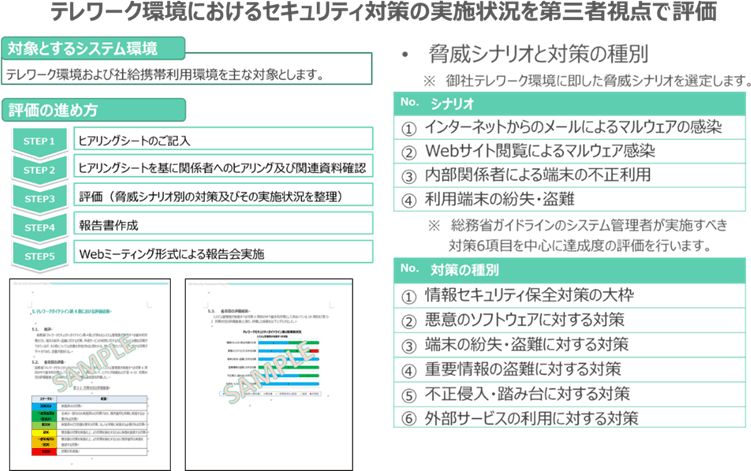Click the 'シナリオ' table header
The image size is (751, 471).
(452, 103)
